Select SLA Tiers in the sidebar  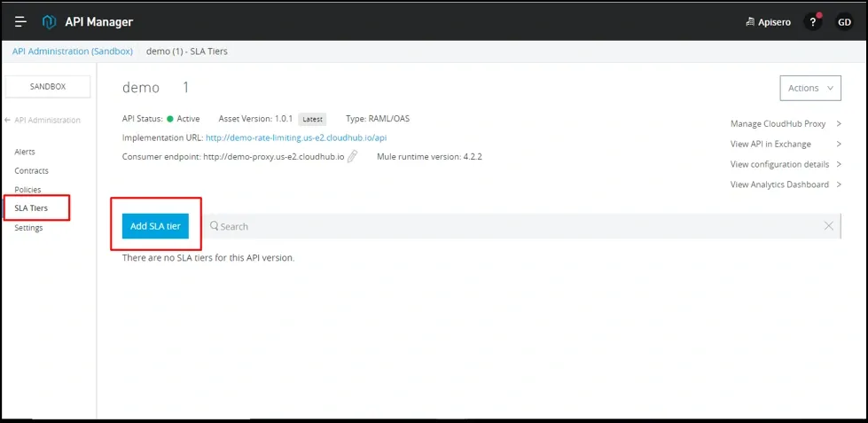point(31,208)
